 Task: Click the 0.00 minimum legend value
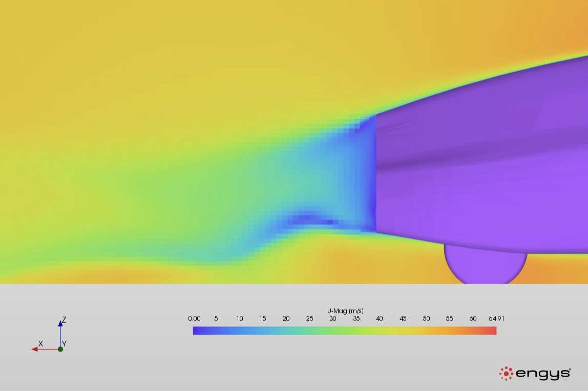(194, 319)
